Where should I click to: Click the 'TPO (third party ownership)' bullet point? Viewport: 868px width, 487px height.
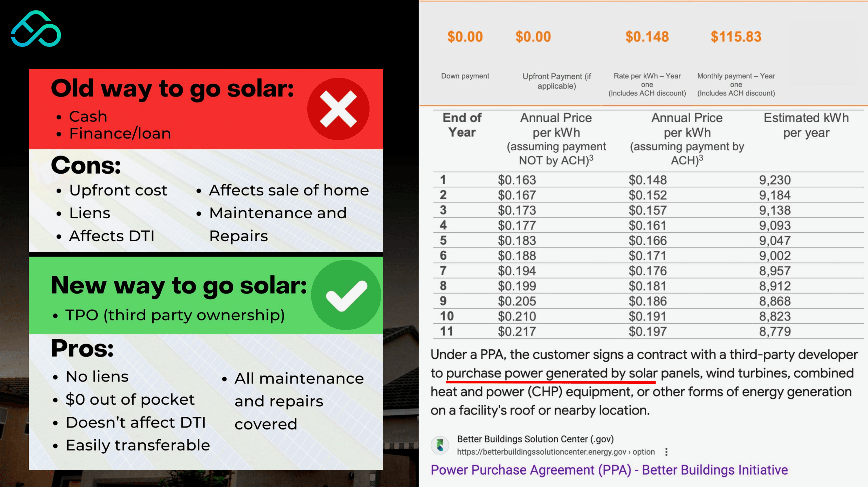[x=174, y=315]
